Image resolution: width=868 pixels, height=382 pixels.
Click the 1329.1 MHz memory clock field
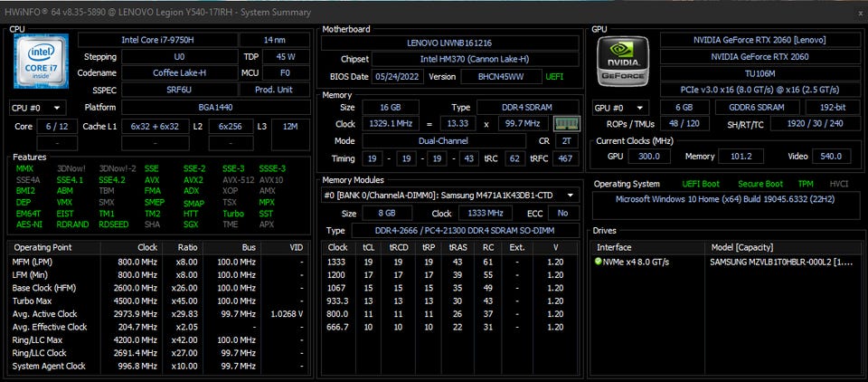tap(391, 124)
